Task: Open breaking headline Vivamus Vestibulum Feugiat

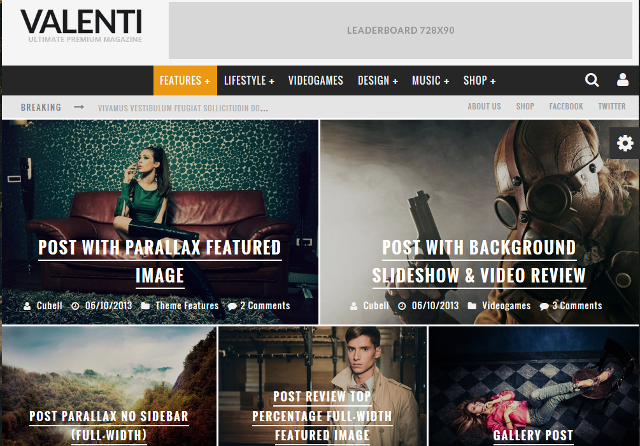Action: [x=183, y=108]
